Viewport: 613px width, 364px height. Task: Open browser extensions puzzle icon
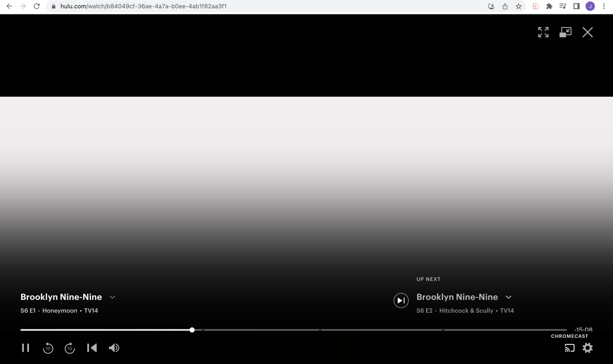(x=549, y=6)
